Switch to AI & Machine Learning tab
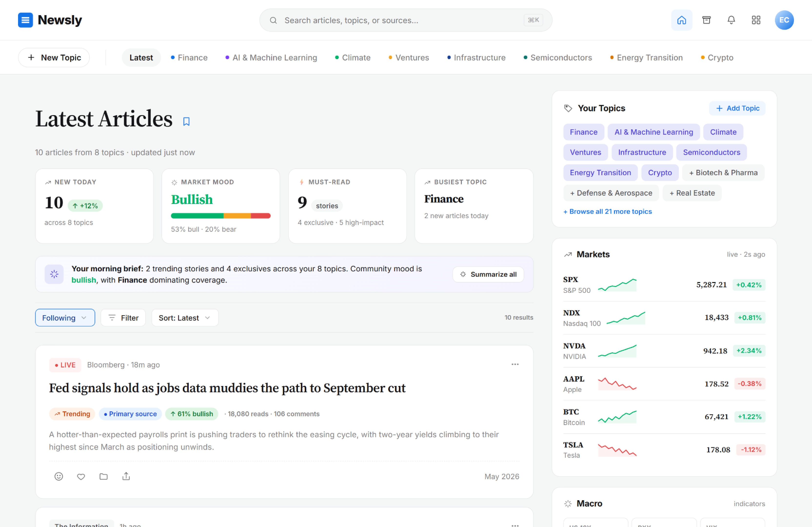The height and width of the screenshot is (527, 812). click(271, 58)
